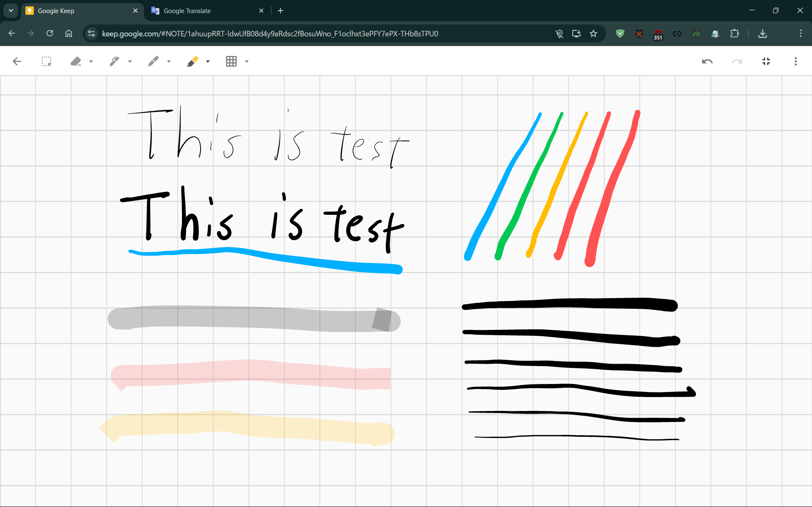Click the keep.google.com address bar
The height and width of the screenshot is (507, 812).
click(x=270, y=33)
